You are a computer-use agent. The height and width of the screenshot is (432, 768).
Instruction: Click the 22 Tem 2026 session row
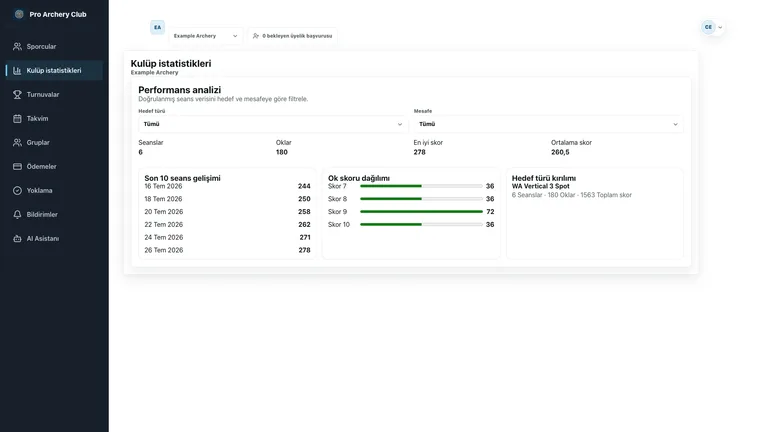click(227, 224)
